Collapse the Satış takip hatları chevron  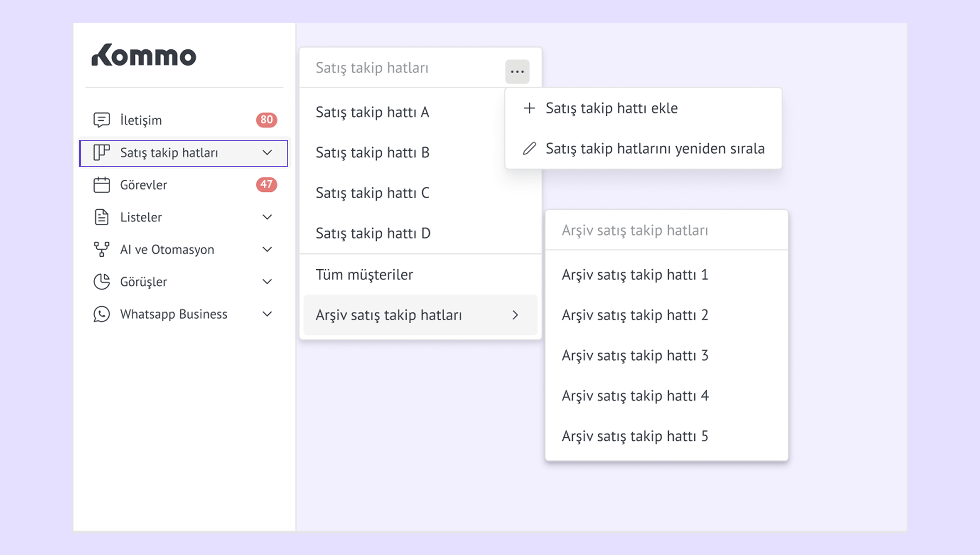[x=267, y=152]
